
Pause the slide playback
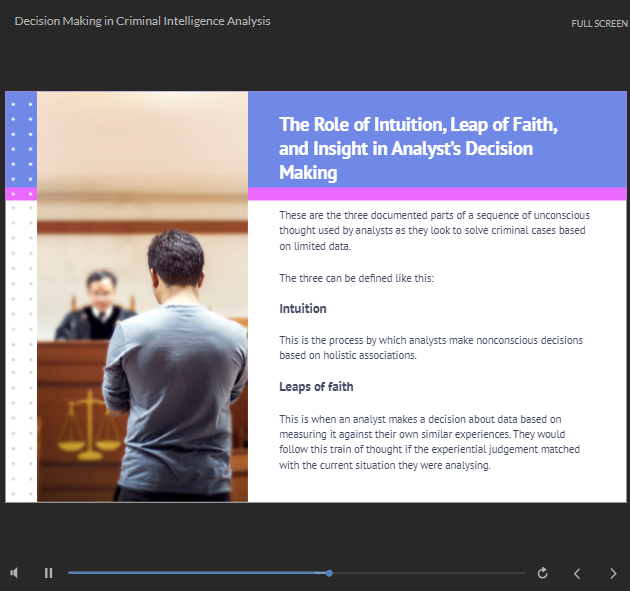[48, 573]
